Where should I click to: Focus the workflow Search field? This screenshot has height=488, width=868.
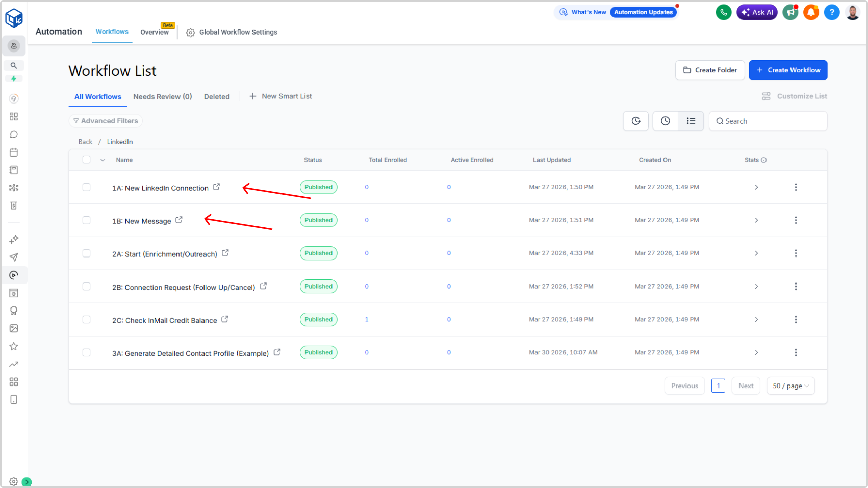click(x=768, y=121)
